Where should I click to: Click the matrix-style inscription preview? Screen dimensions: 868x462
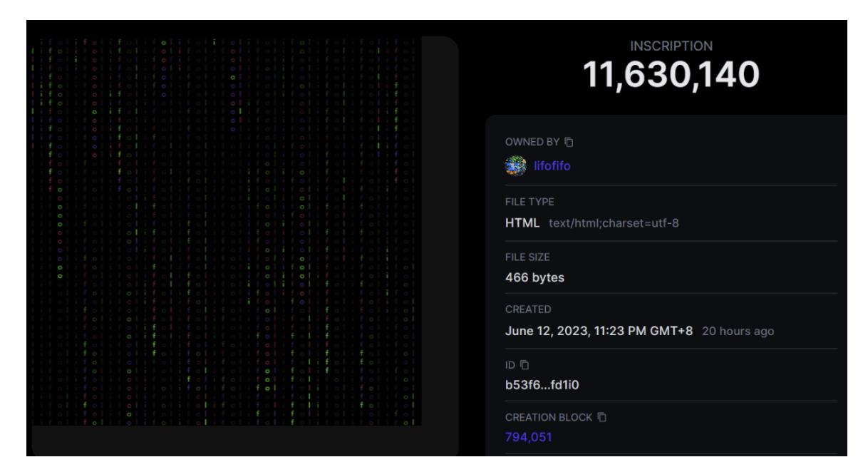227,232
